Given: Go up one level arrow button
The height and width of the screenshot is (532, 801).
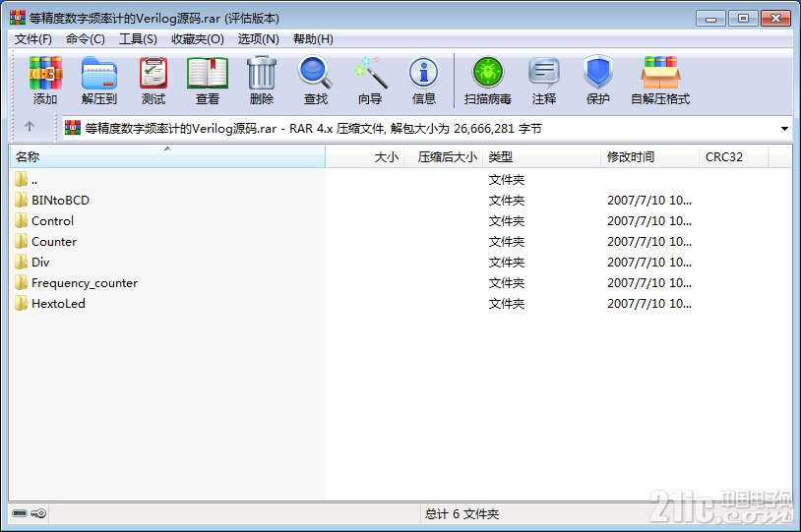Looking at the screenshot, I should (30, 126).
